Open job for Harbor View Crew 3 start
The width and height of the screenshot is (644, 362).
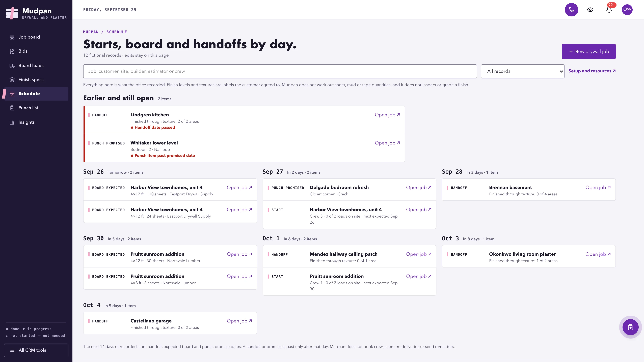coord(418,210)
